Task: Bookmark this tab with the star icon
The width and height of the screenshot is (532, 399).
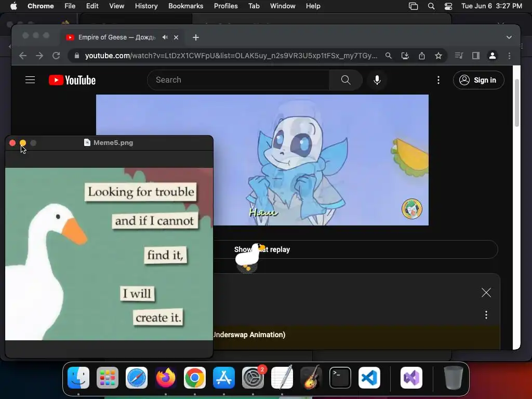Action: pos(438,56)
